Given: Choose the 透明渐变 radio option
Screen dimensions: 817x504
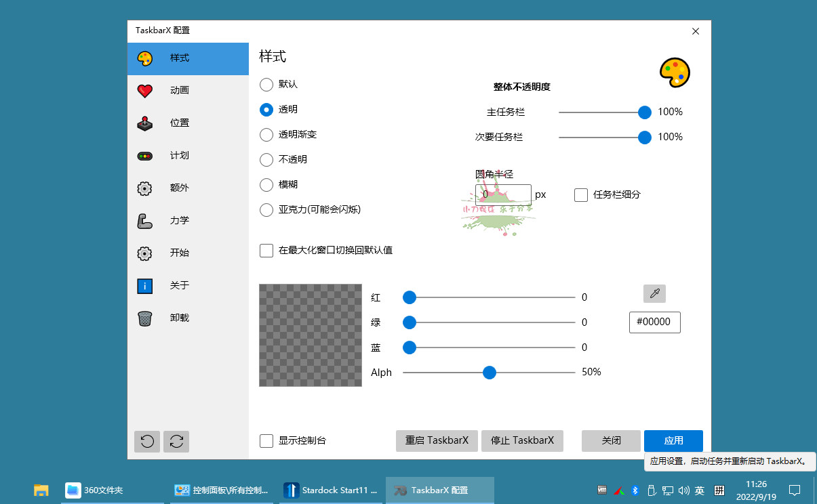Looking at the screenshot, I should pos(266,135).
